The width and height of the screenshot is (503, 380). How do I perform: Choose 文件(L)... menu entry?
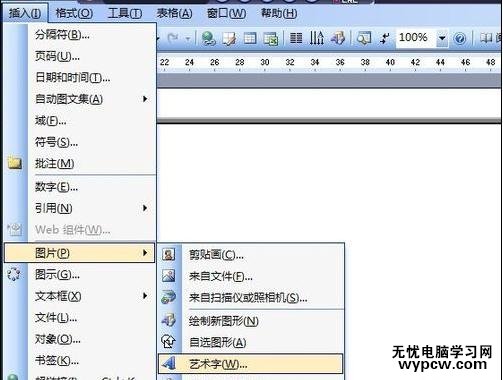click(92, 318)
